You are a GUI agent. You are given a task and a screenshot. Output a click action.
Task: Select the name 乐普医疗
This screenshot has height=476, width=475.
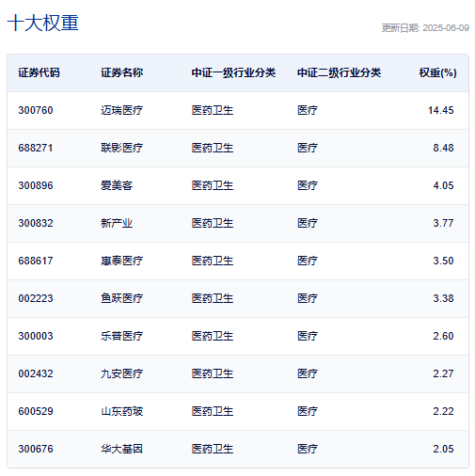click(x=122, y=336)
